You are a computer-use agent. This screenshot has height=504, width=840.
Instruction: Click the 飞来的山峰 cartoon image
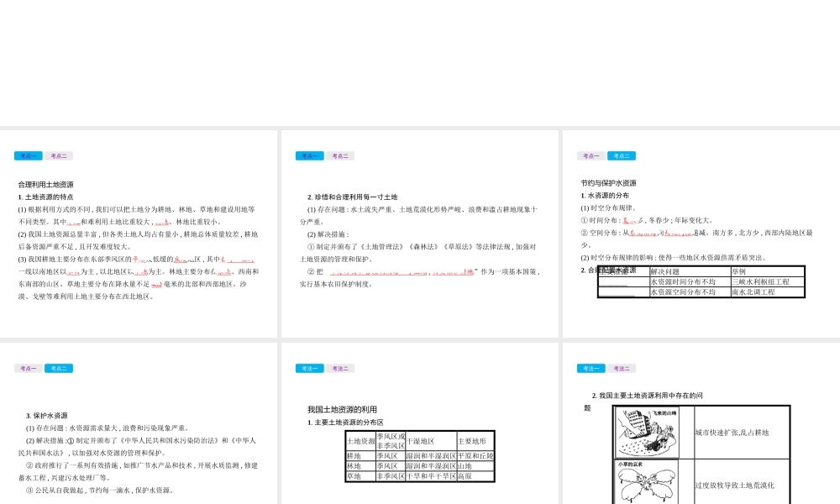tap(647, 433)
